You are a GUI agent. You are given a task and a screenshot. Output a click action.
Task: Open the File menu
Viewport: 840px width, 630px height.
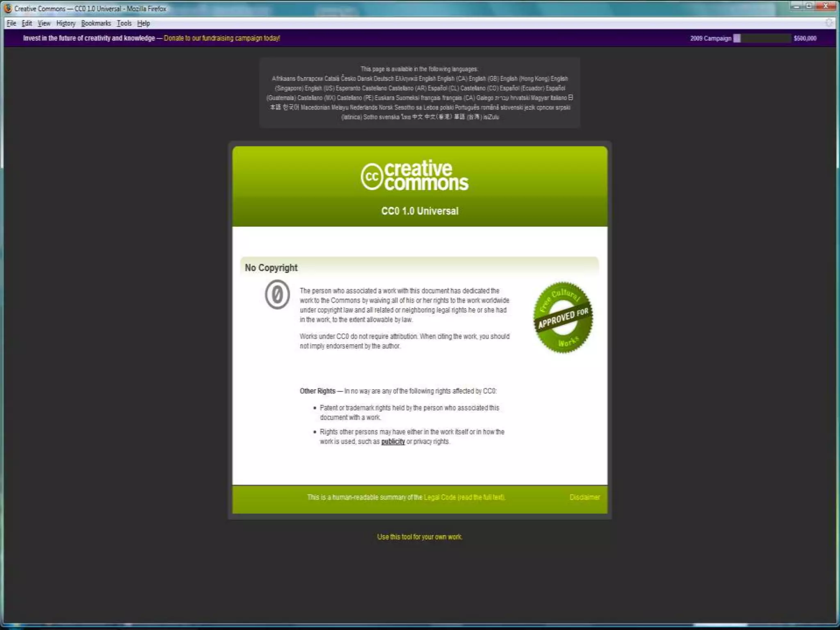(x=11, y=23)
